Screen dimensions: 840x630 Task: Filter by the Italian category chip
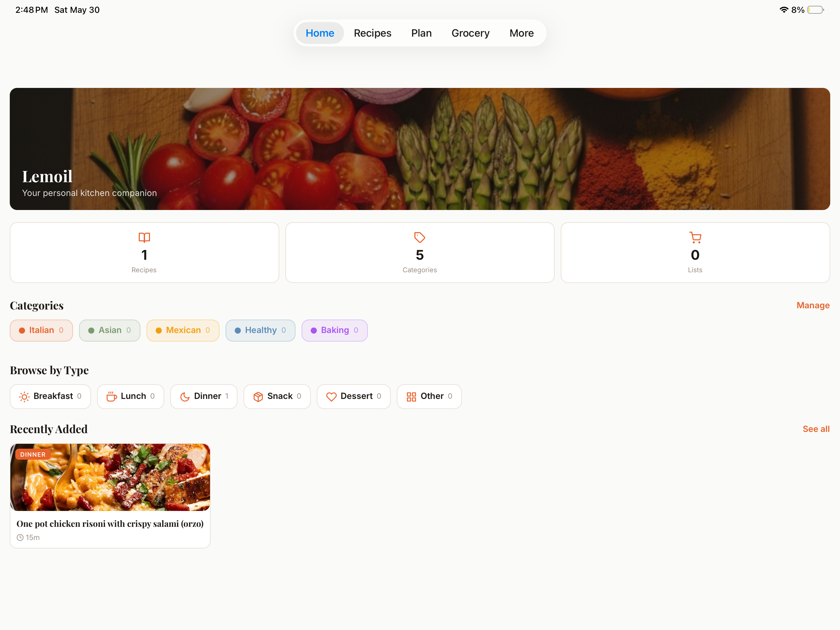tap(41, 330)
